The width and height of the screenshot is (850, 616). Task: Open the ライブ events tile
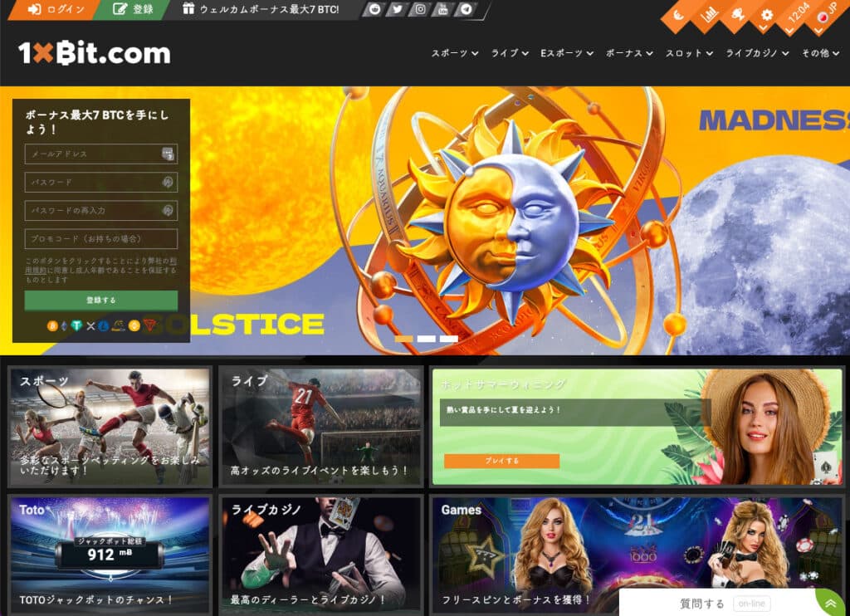click(321, 426)
